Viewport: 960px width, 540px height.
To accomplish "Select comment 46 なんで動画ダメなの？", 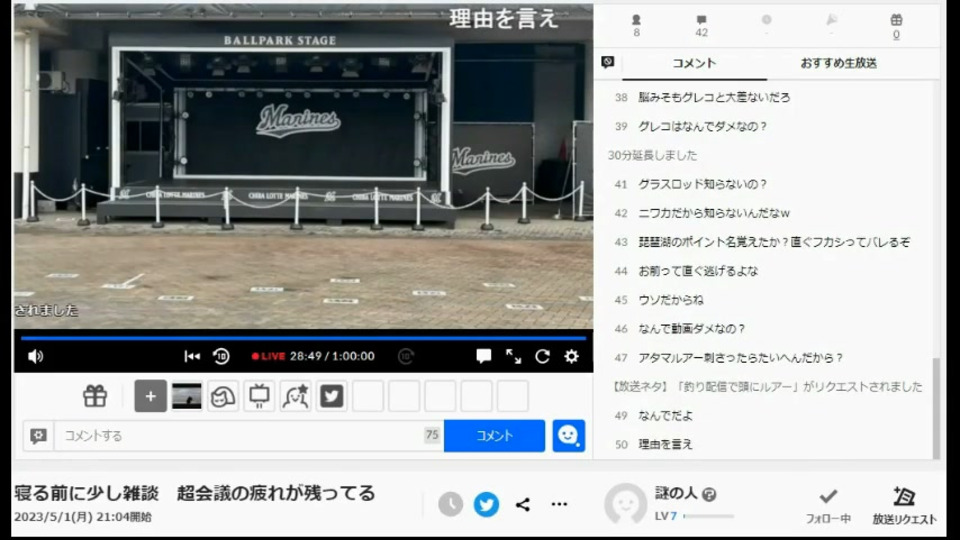I will pos(692,329).
